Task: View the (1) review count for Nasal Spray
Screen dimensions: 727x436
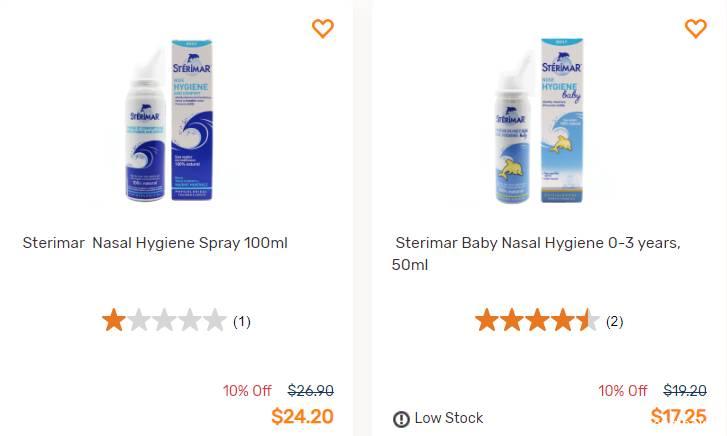Action: pos(242,322)
